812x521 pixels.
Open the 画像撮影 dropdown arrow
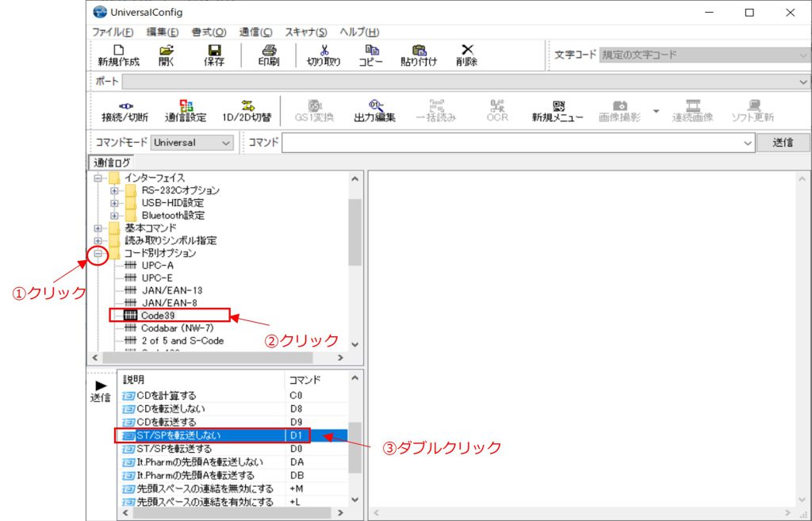tap(656, 111)
